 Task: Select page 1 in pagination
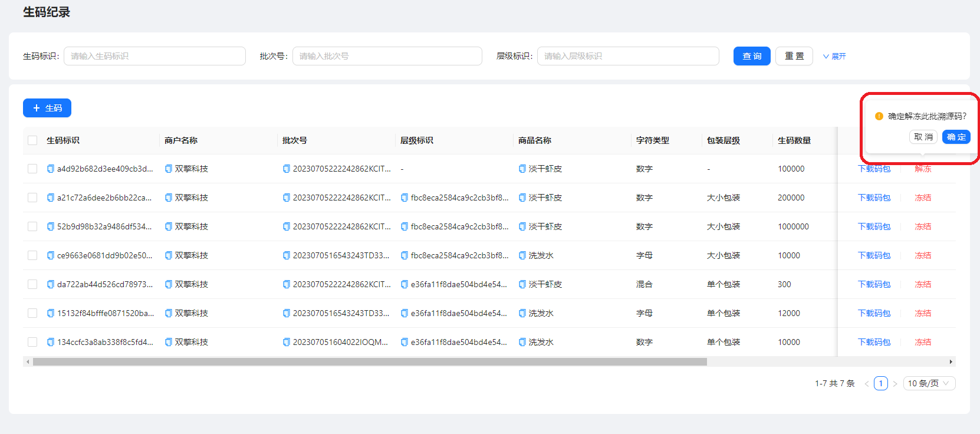pyautogui.click(x=881, y=383)
